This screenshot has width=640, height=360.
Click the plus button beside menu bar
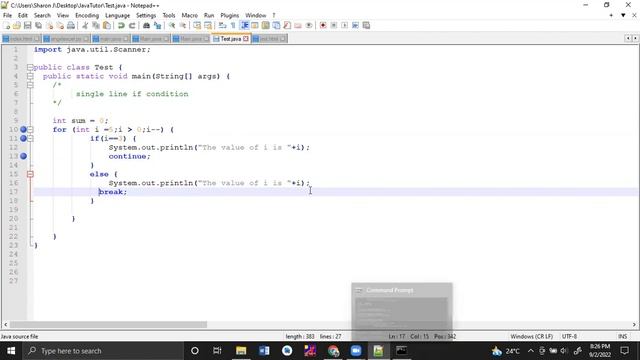(x=611, y=15)
